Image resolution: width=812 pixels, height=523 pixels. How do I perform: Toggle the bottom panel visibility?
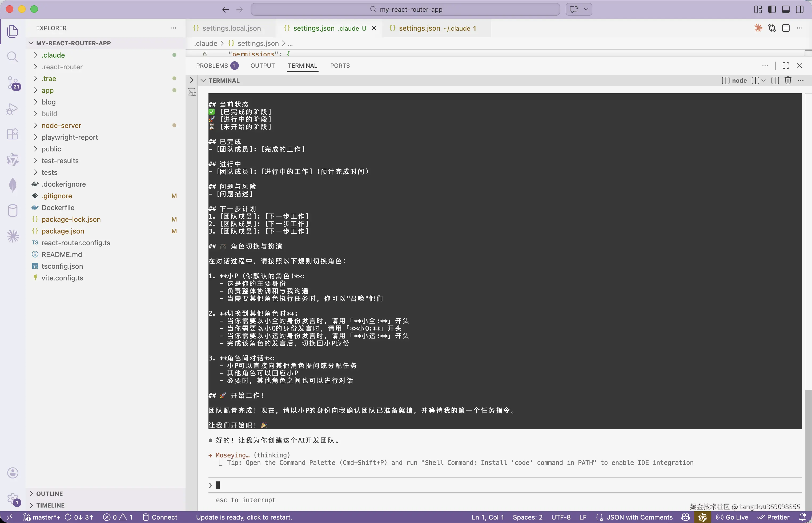point(786,10)
